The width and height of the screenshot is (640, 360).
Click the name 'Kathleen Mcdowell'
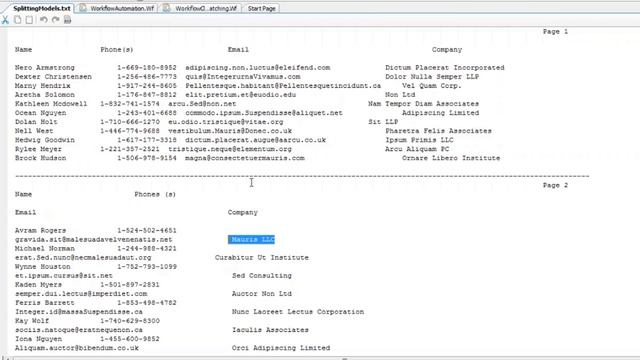[51, 104]
